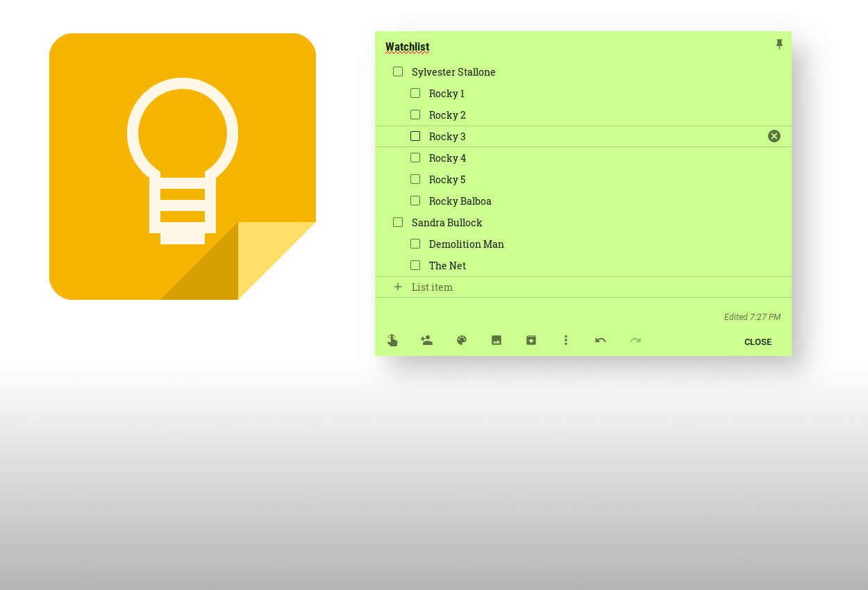Open the Remind me finger icon
The width and height of the screenshot is (868, 590).
(392, 340)
